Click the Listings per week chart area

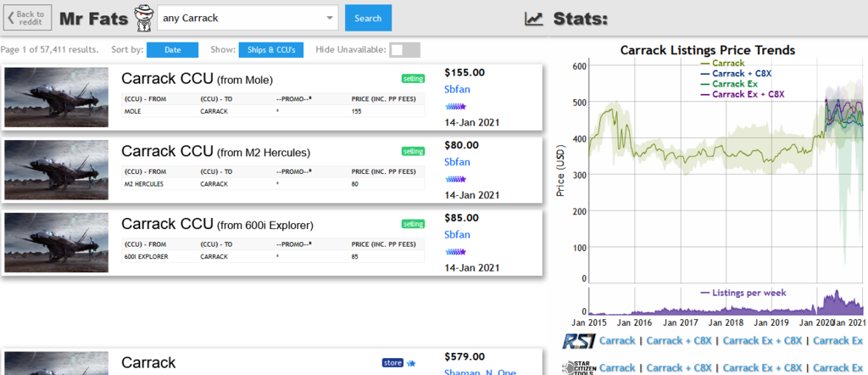pos(726,303)
